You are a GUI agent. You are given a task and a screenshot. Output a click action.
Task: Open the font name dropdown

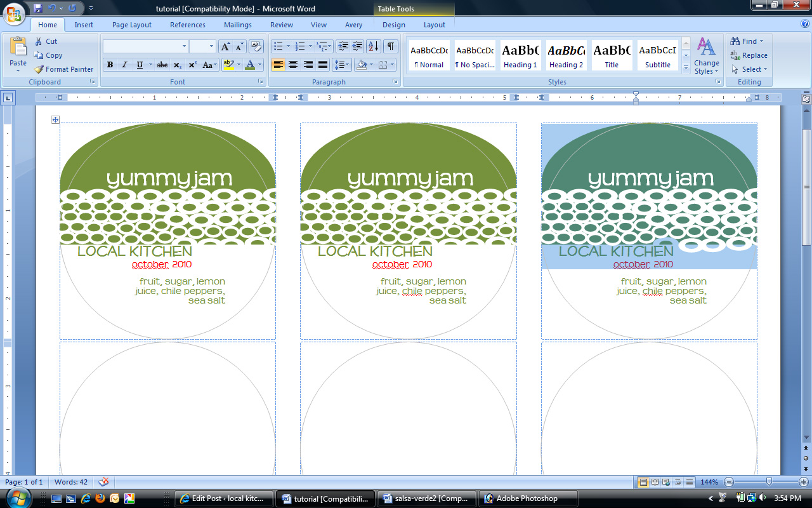tap(185, 46)
